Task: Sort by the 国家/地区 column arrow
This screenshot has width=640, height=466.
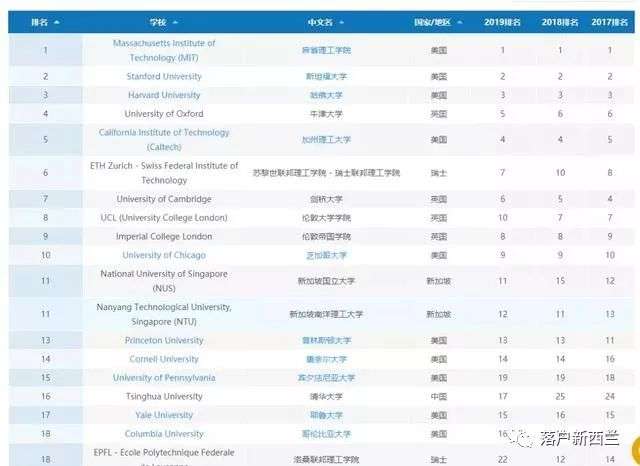Action: tap(460, 22)
